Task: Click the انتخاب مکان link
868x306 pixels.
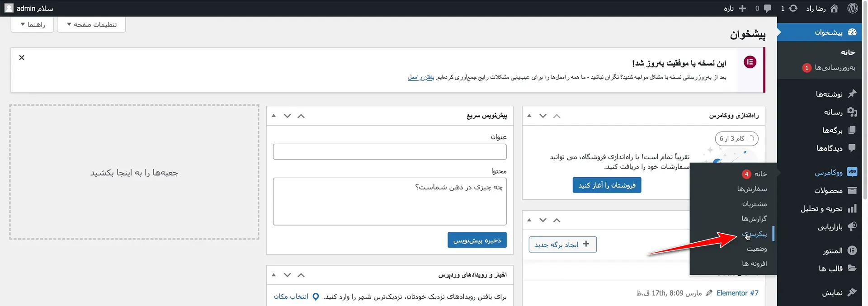Action: coord(291,297)
